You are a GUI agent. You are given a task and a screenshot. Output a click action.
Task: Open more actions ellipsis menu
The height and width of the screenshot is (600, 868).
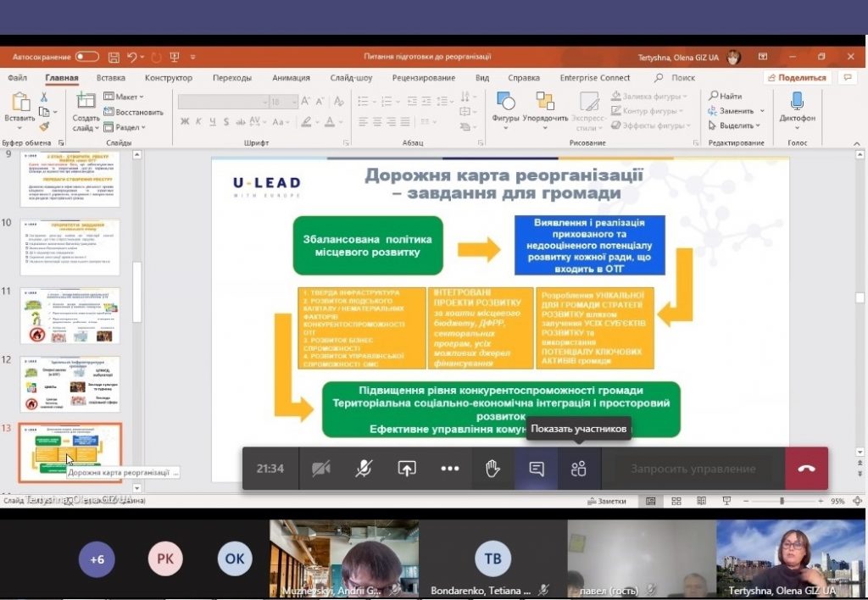point(449,469)
